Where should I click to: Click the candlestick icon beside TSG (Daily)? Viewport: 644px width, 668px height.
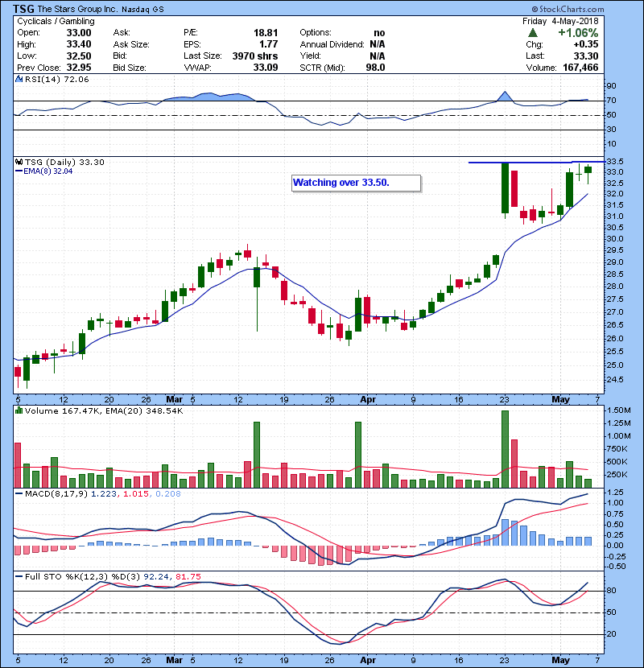point(19,162)
